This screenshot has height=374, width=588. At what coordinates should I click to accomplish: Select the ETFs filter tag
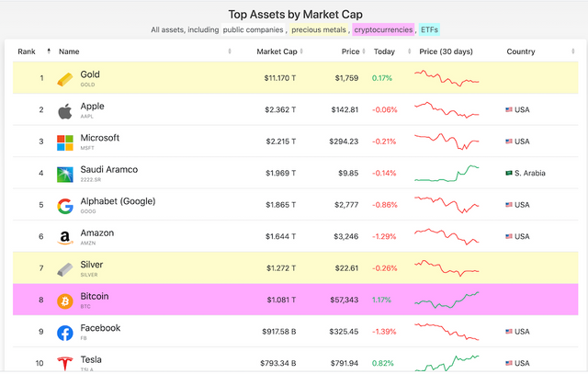pos(429,29)
